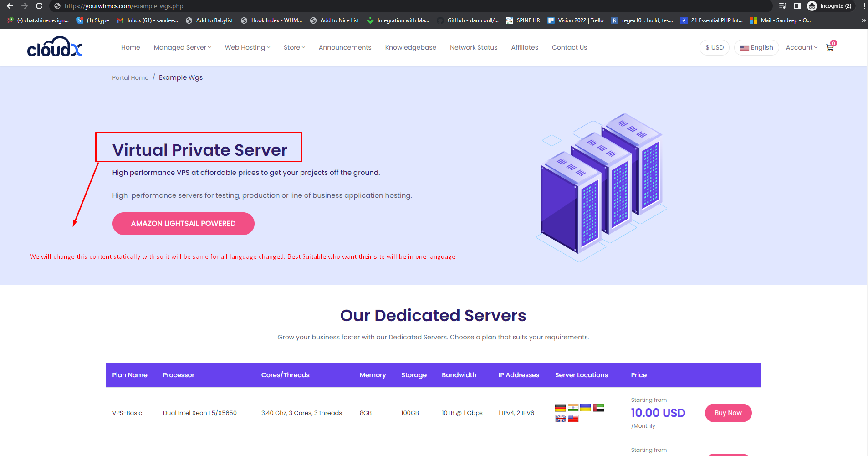The image size is (868, 456).
Task: Open the Chrome three-dot menu
Action: coord(864,6)
